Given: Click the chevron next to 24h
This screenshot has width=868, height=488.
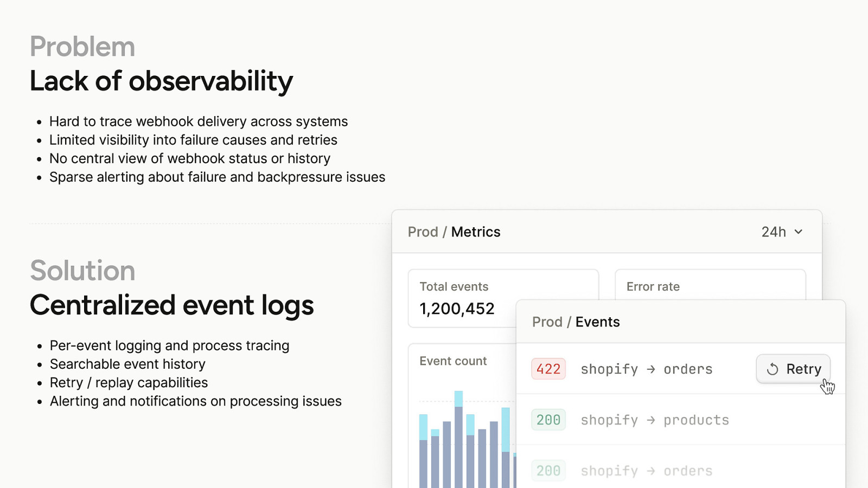Looking at the screenshot, I should pos(799,232).
